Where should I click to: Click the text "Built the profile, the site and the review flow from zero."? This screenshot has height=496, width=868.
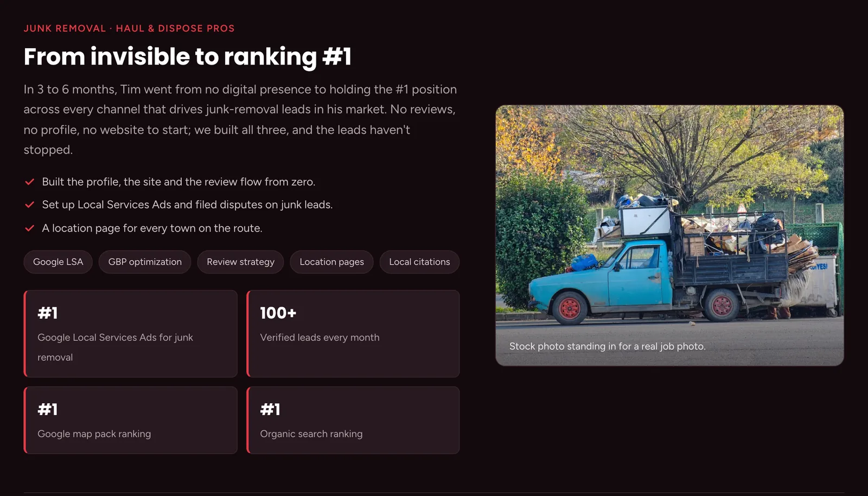coord(178,182)
